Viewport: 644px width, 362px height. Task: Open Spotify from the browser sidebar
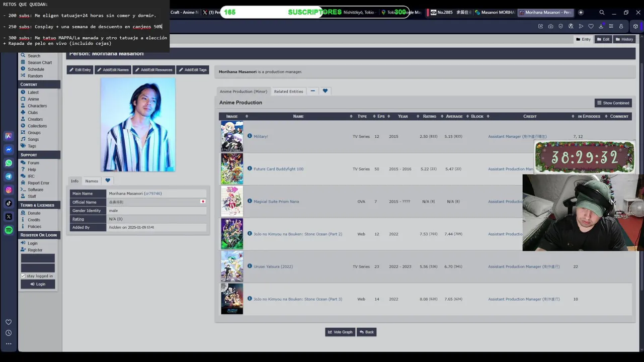9,230
